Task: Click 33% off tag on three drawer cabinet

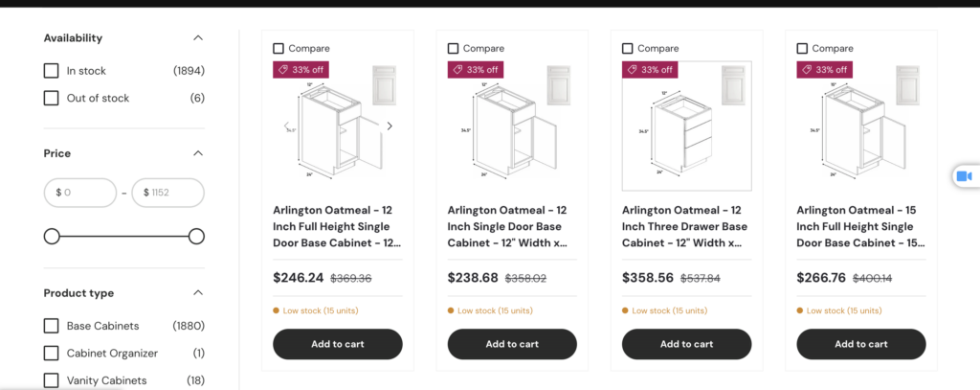Action: tap(650, 70)
